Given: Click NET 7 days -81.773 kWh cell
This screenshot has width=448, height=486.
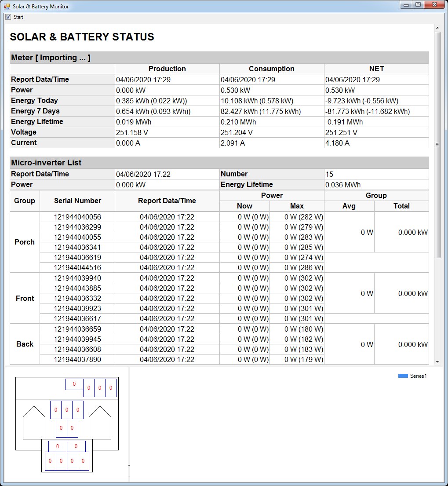Looking at the screenshot, I should pos(376,111).
